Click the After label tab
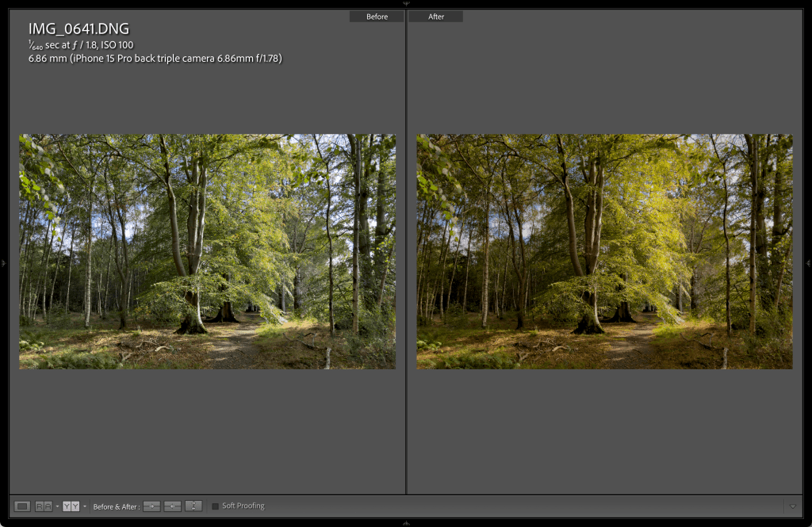 (x=436, y=17)
